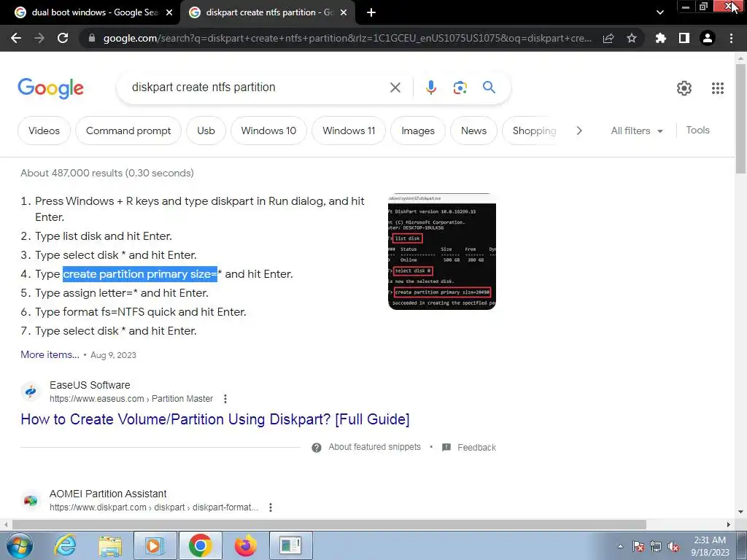Viewport: 747px width, 560px height.
Task: Click the taskbar clock showing 2:31 AM
Action: point(710,546)
